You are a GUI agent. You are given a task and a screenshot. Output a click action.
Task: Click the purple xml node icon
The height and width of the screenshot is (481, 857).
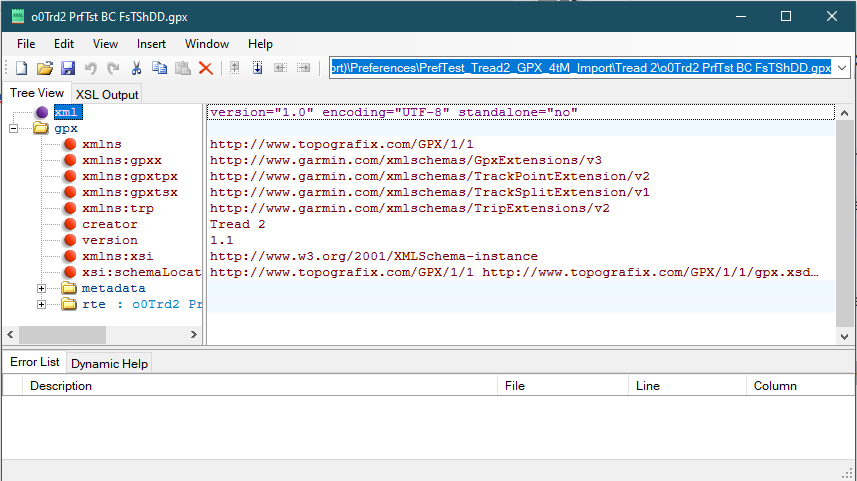[42, 113]
